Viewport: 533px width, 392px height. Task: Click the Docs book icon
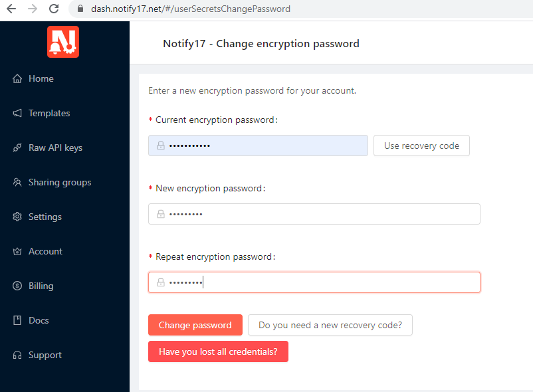(x=17, y=320)
